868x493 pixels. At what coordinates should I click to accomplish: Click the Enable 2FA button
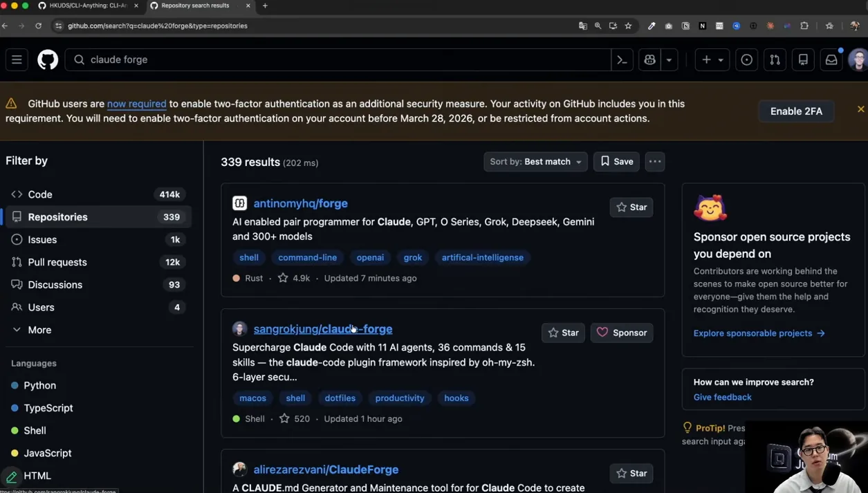coord(796,111)
